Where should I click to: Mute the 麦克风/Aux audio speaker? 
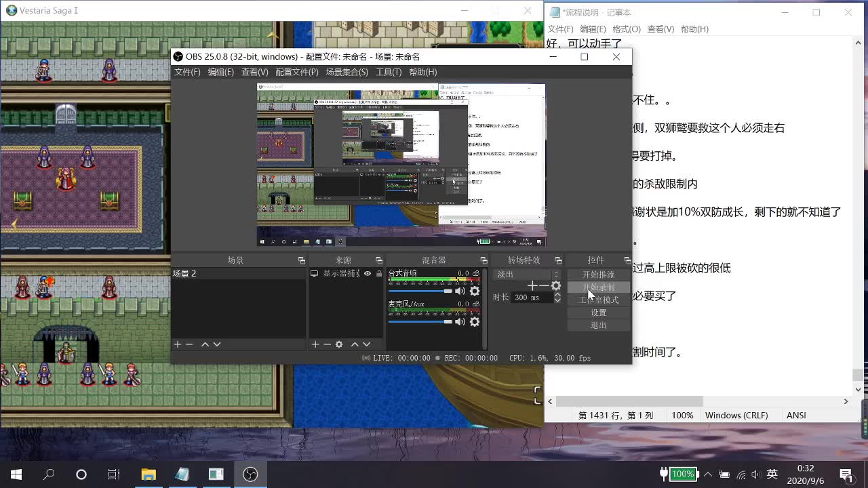coord(460,322)
